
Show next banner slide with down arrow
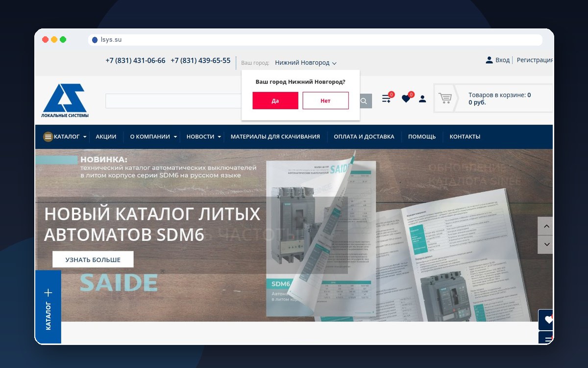(x=545, y=244)
